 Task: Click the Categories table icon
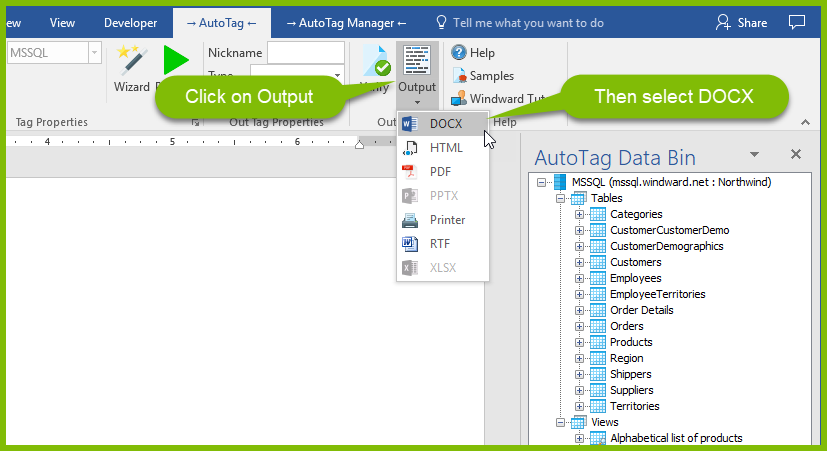pos(598,214)
